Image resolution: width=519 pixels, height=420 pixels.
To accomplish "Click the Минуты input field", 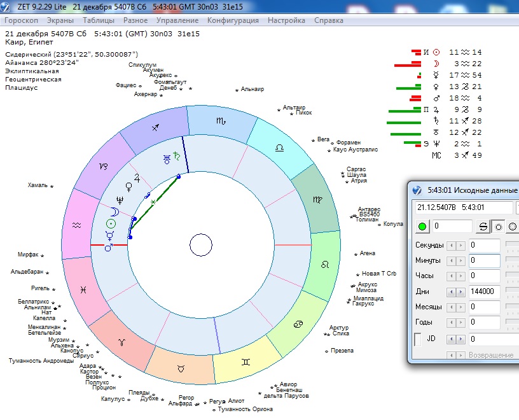I will 484,261.
